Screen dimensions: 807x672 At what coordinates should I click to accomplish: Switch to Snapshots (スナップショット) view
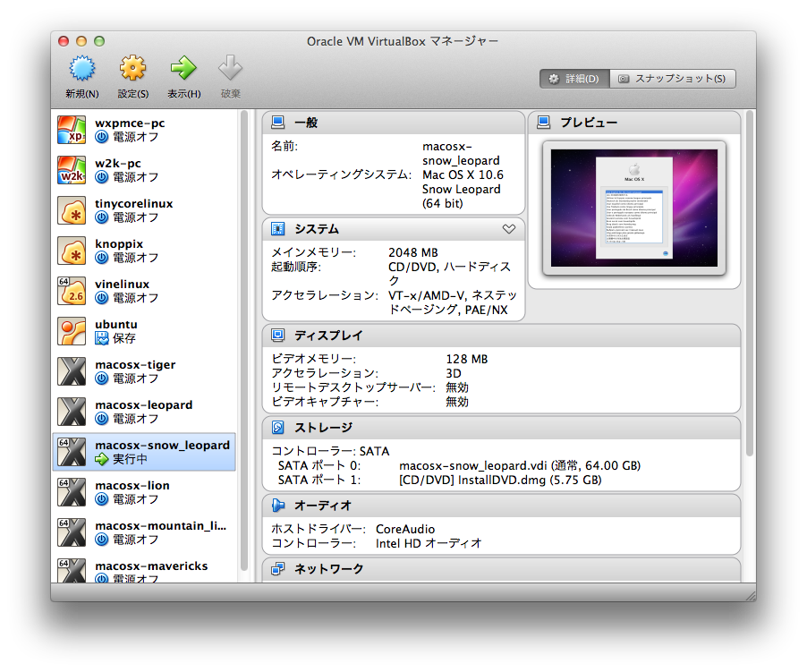click(x=673, y=79)
